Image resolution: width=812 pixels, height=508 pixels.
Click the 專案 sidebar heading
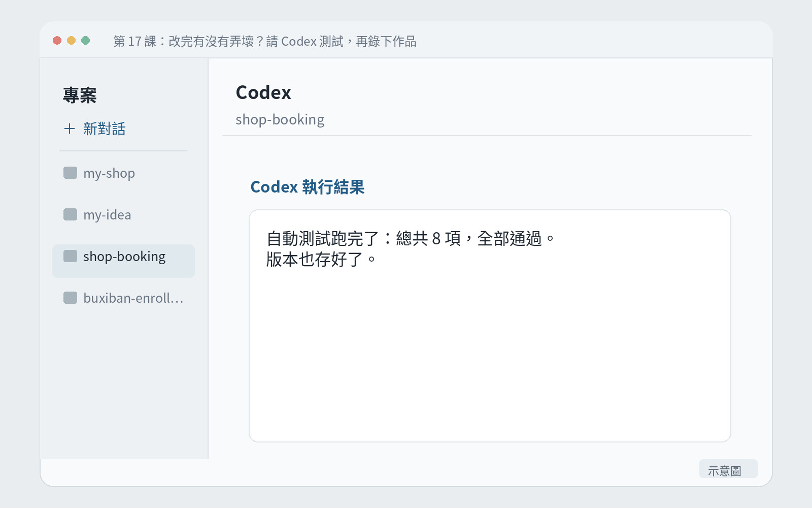tap(80, 95)
